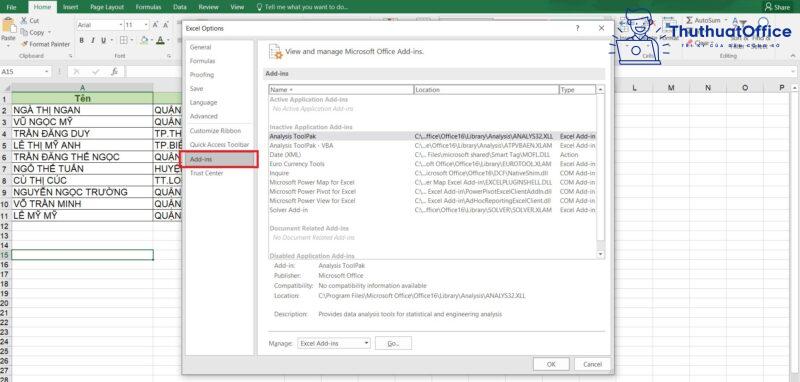800x382 pixels.
Task: Click the formula bar Enter checkmark
Action: click(x=95, y=72)
